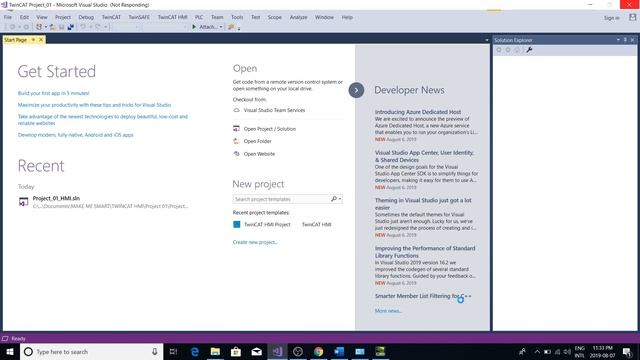Open File Explorer from the taskbar

coord(215,351)
